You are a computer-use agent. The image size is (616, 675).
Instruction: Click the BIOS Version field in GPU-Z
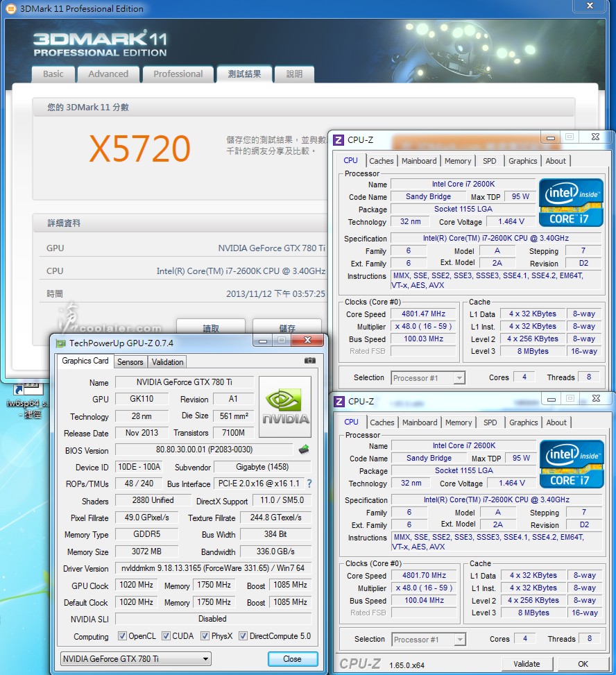(x=204, y=450)
